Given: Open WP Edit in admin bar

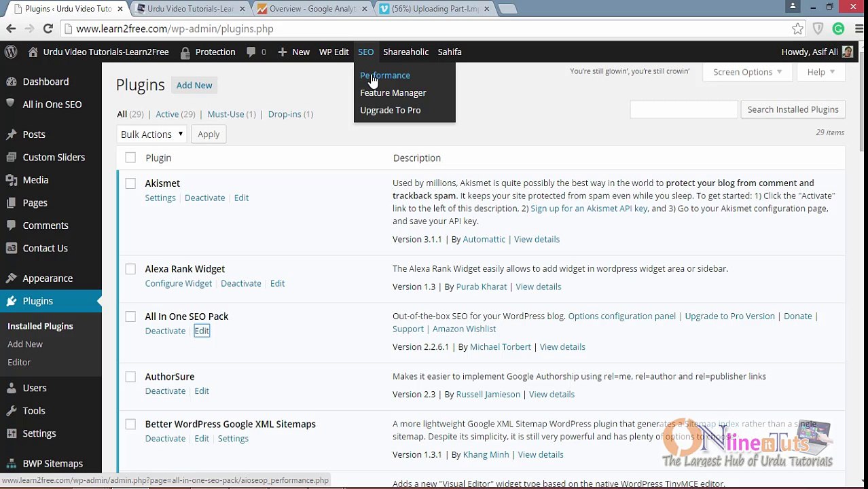Looking at the screenshot, I should point(333,52).
